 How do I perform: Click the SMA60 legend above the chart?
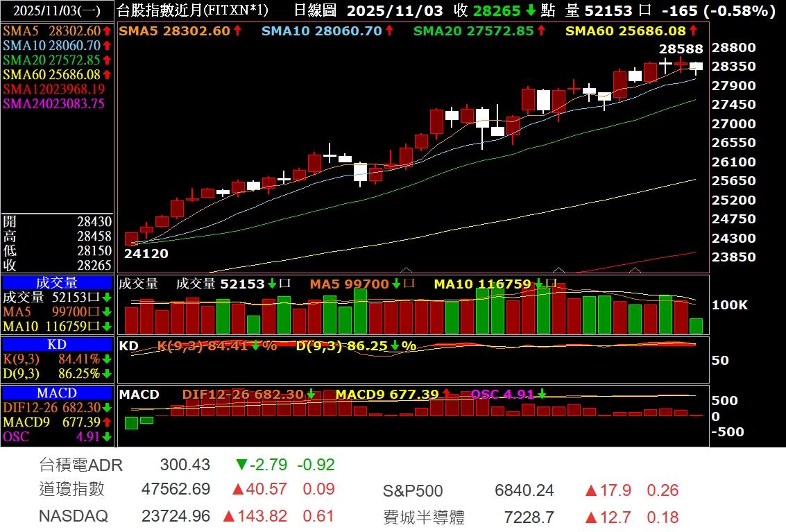[631, 31]
